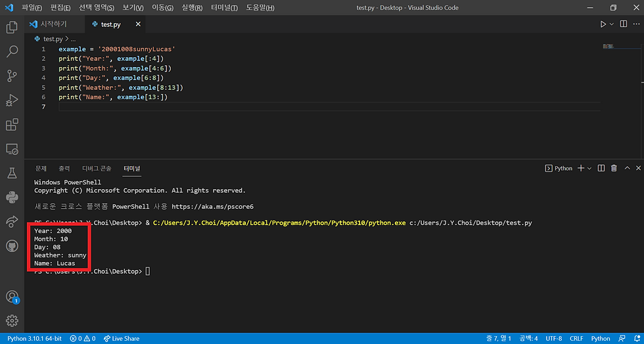Click the '20001008sunnyLucas' string literal
Viewport: 644px width, 344px height.
(x=137, y=49)
